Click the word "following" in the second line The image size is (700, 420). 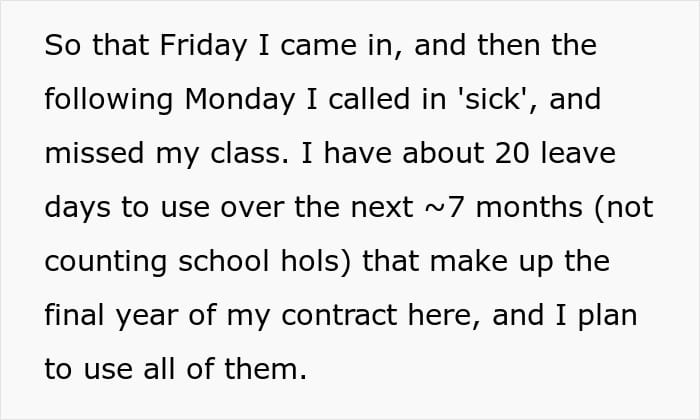pos(109,100)
